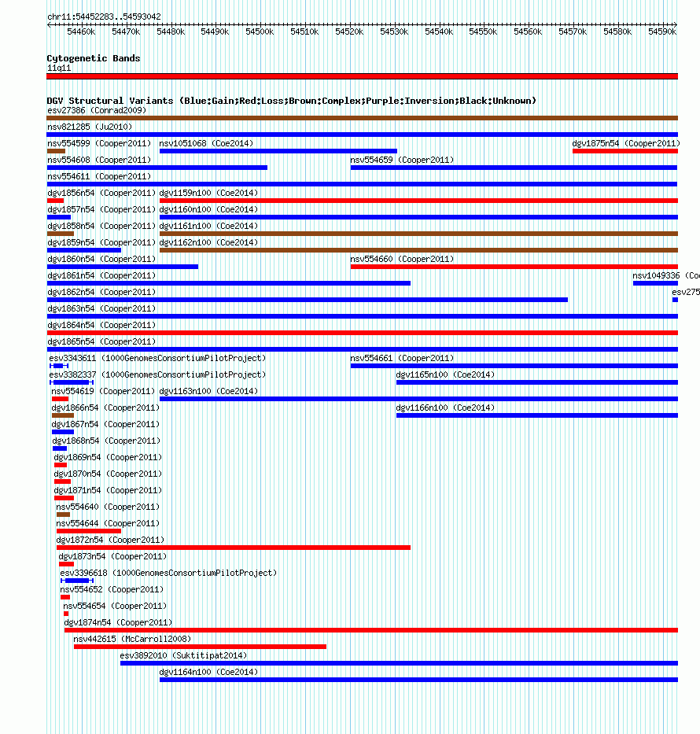Click the blue bar under dgv1860n54
Viewport: 700px width, 734px height.
pos(123,267)
